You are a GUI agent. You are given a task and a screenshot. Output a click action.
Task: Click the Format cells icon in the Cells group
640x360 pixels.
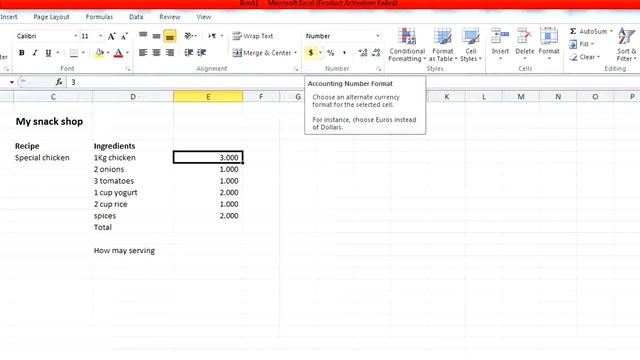click(x=549, y=36)
